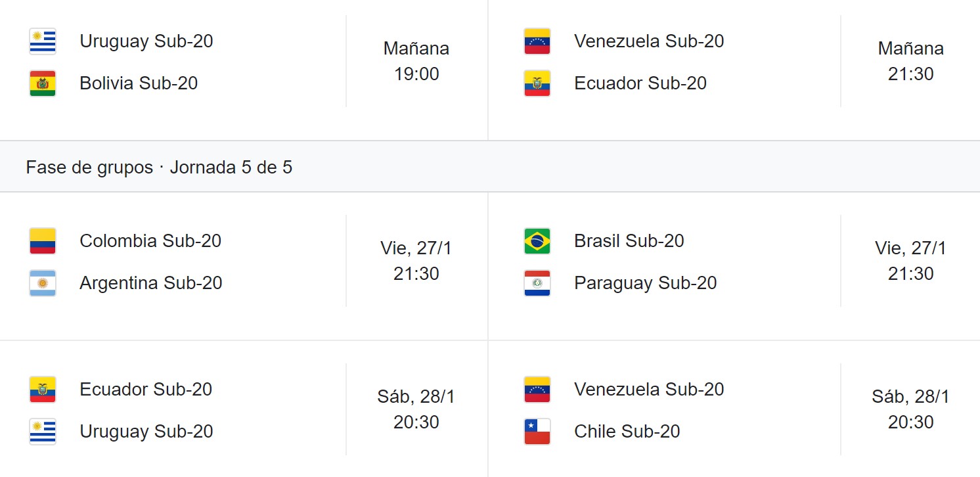The width and height of the screenshot is (980, 477).
Task: Click the Chile Sub-20 flag icon
Action: (x=537, y=432)
